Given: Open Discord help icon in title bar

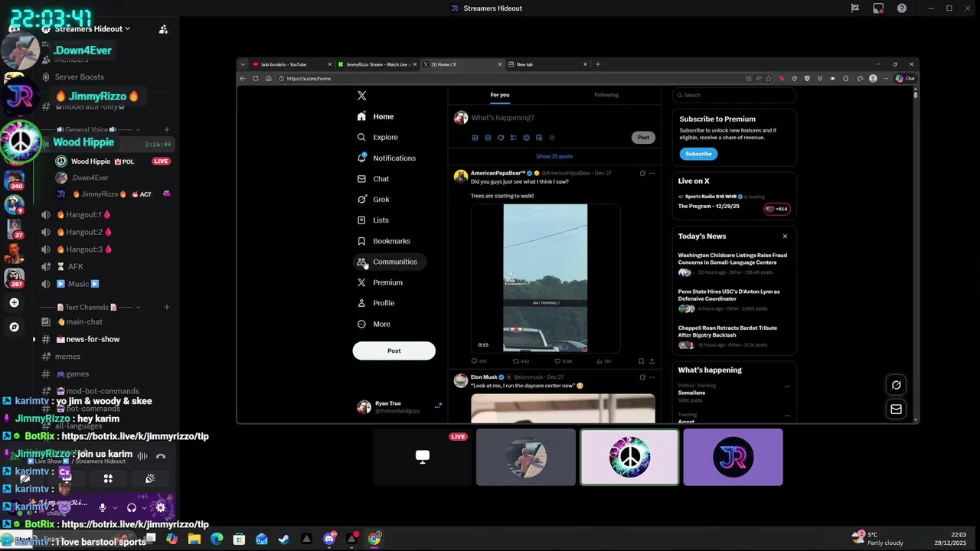Looking at the screenshot, I should tap(902, 8).
